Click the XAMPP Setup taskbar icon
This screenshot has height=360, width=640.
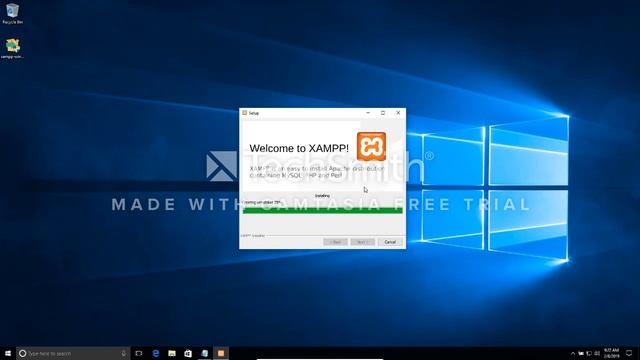click(221, 353)
